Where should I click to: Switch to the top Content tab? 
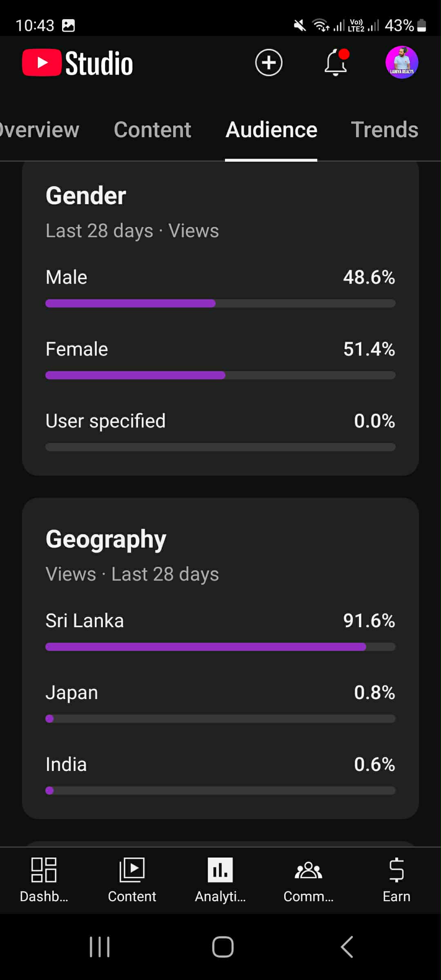click(x=152, y=130)
